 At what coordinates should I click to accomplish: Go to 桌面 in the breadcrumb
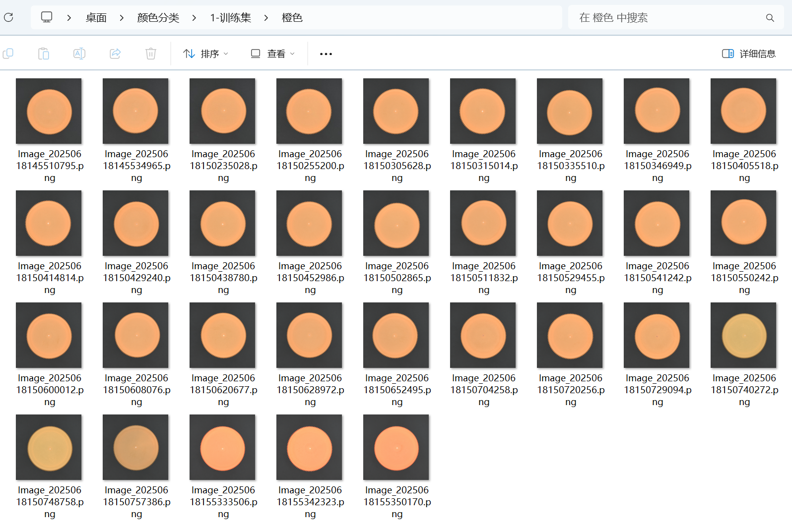pos(96,18)
